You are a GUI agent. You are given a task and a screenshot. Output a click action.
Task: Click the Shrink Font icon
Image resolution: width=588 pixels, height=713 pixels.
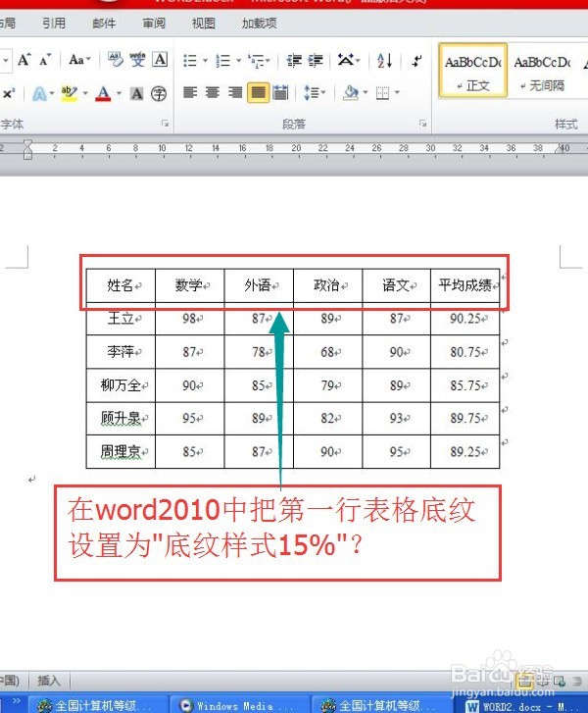[x=45, y=60]
